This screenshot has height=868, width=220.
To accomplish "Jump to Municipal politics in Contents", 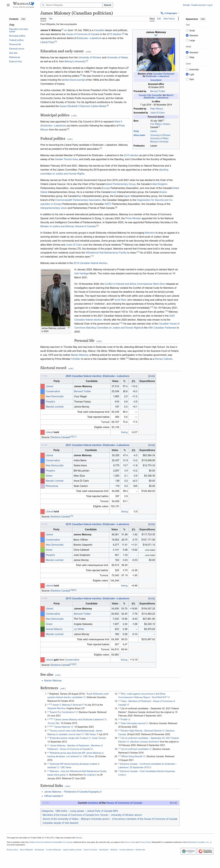I will 17,36.
